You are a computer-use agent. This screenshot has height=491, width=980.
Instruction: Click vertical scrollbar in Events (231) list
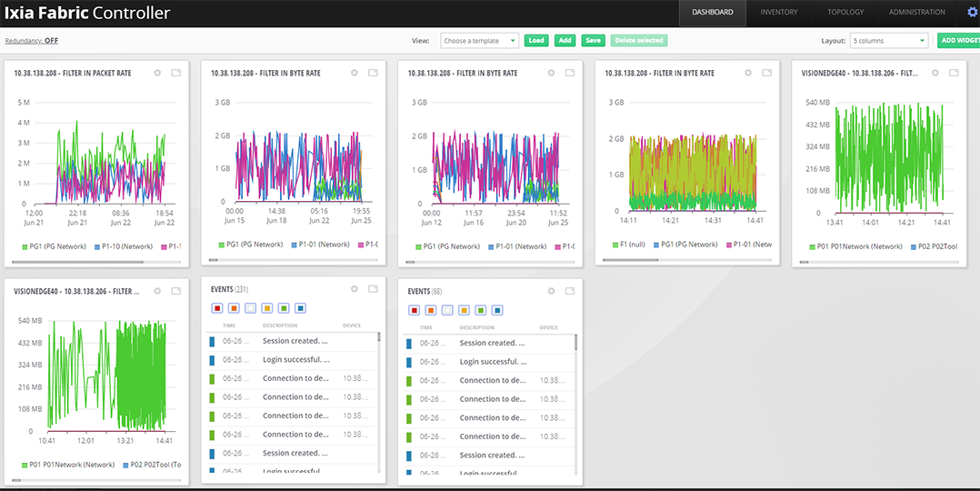point(379,337)
